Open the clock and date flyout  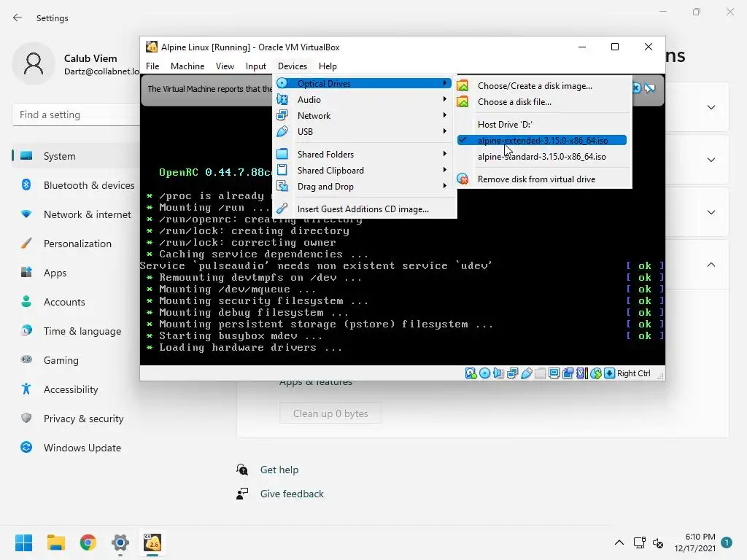694,542
